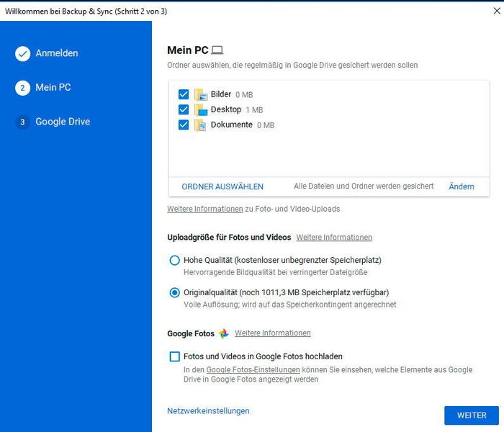
Task: Click the 'Google Fotos' heading text
Action: [191, 333]
